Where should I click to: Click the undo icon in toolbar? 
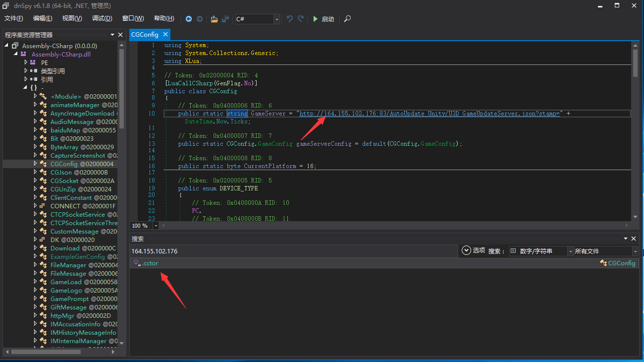pyautogui.click(x=290, y=19)
